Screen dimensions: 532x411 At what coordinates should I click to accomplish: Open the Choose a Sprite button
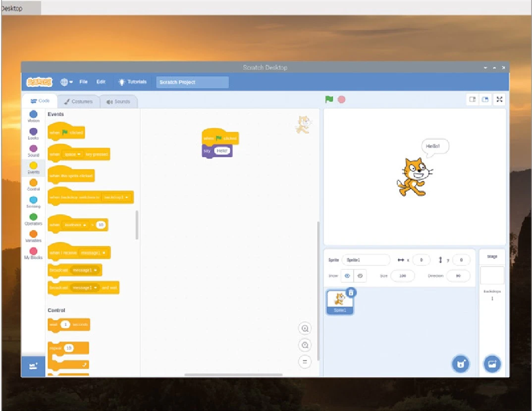(x=461, y=364)
